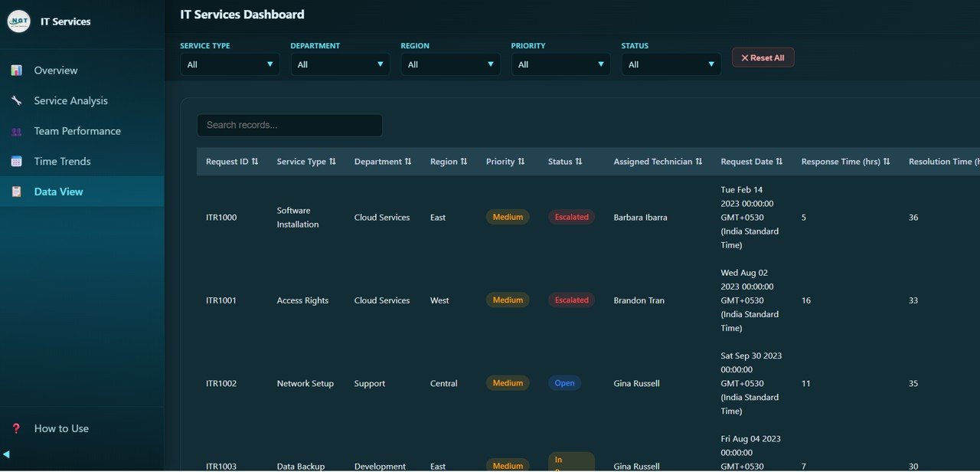Click the search records input field
This screenshot has width=980, height=472.
(289, 125)
